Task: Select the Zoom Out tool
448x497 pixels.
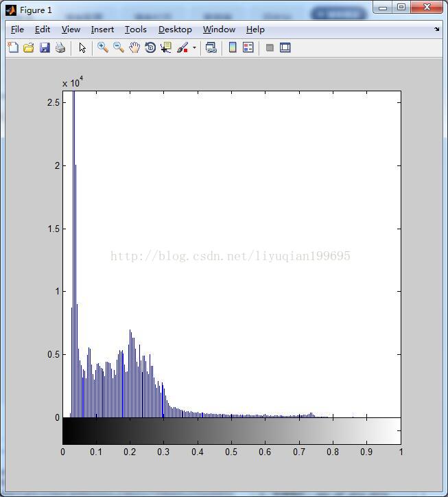Action: pos(119,47)
